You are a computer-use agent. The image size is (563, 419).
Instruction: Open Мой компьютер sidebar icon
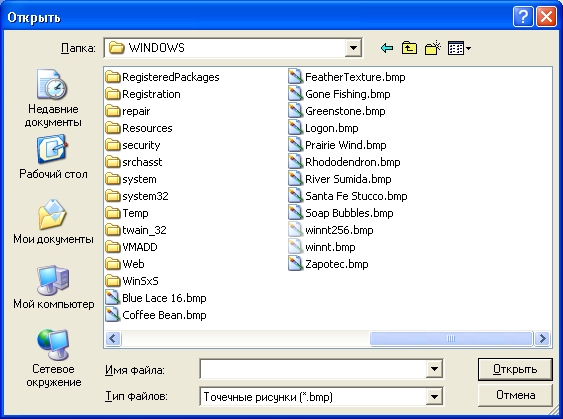(x=53, y=280)
